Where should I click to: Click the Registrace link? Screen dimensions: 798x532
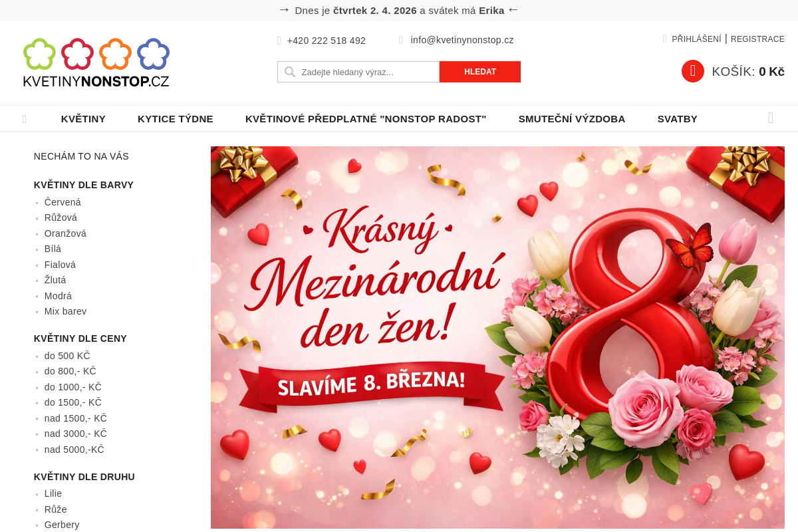[757, 39]
